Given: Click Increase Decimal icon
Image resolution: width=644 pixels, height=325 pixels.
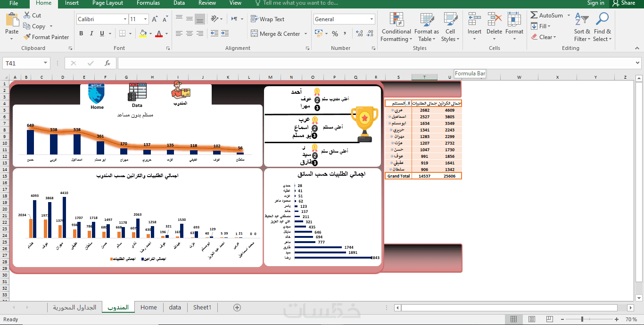Looking at the screenshot, I should [359, 33].
